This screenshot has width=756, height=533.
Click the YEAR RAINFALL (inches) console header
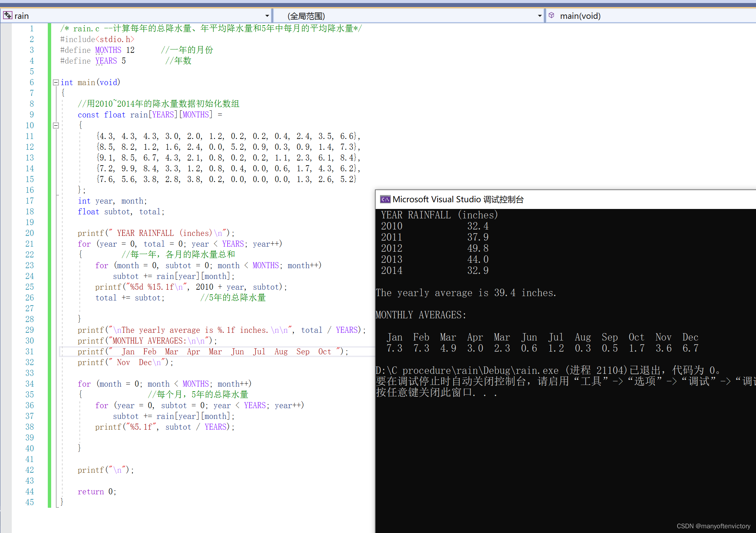click(x=439, y=215)
